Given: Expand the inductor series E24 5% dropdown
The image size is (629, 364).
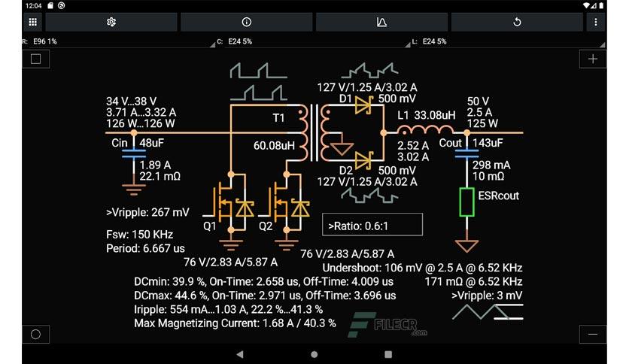Looking at the screenshot, I should 509,41.
